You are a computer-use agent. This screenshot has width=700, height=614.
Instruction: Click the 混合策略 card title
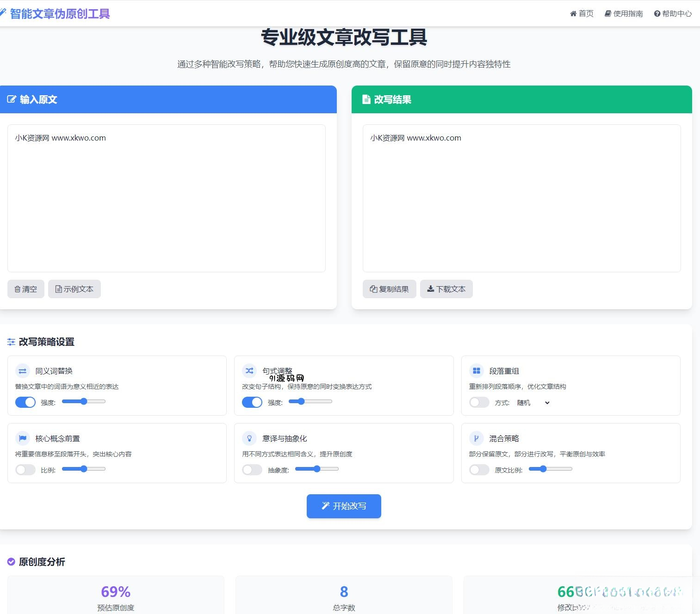504,438
